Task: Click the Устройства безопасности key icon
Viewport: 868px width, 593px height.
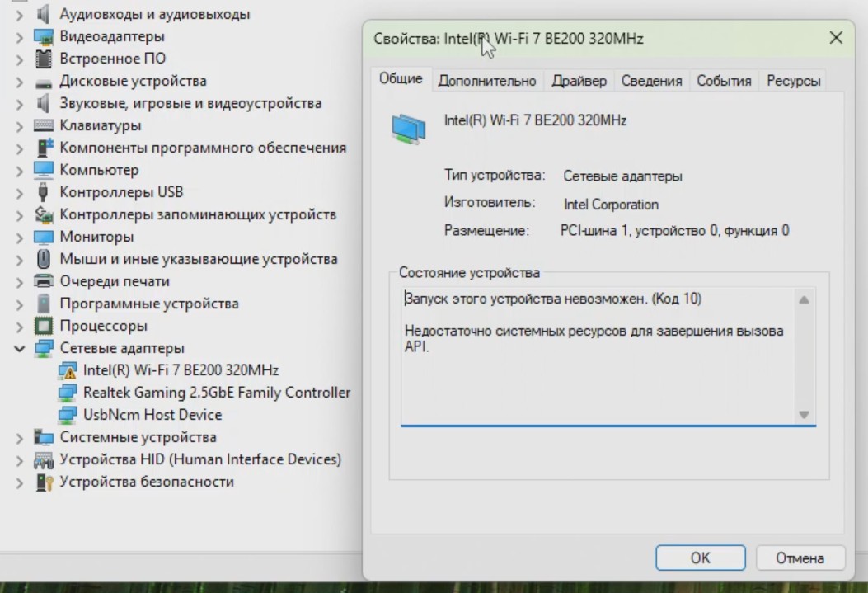Action: pos(43,482)
